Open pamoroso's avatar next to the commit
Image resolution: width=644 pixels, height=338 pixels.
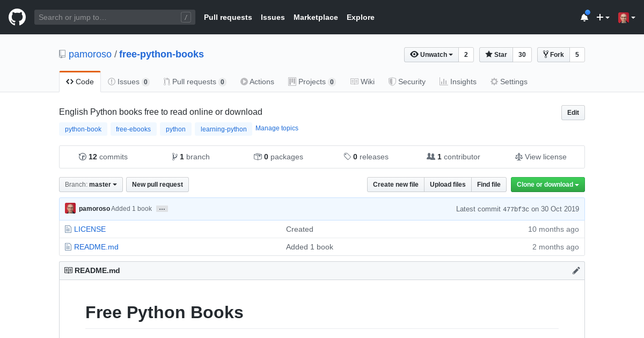pos(70,208)
